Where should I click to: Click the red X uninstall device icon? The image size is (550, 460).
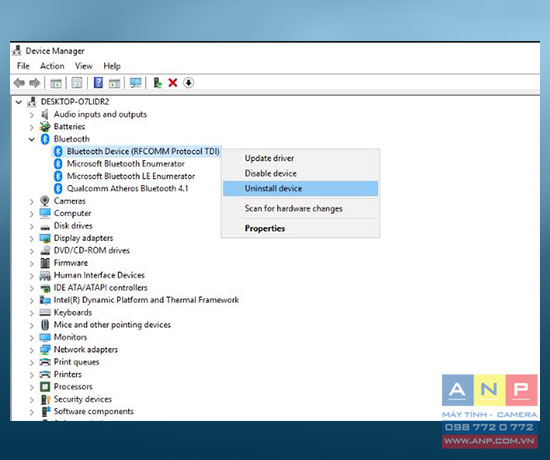173,83
